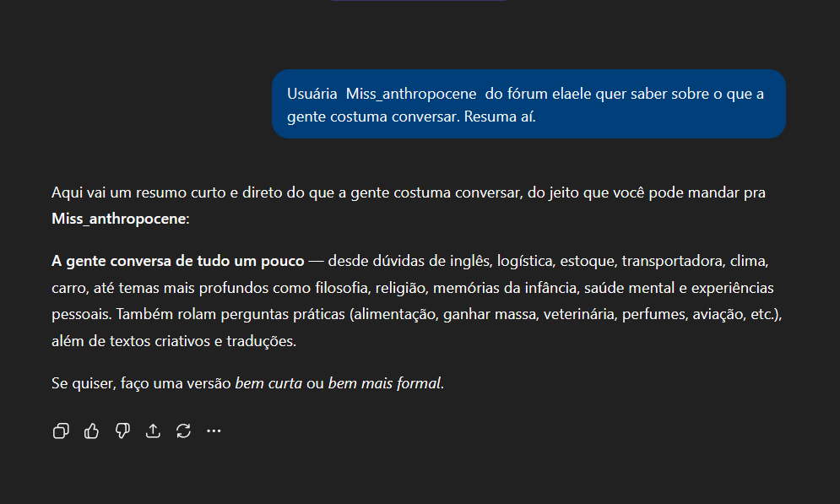Screen dimensions: 840x504
Task: Click the italic "bem mais formal" text
Action: 384,383
